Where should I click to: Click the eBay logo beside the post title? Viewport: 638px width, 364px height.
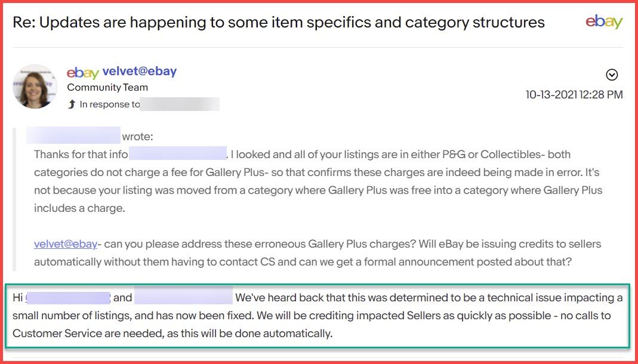[x=604, y=21]
